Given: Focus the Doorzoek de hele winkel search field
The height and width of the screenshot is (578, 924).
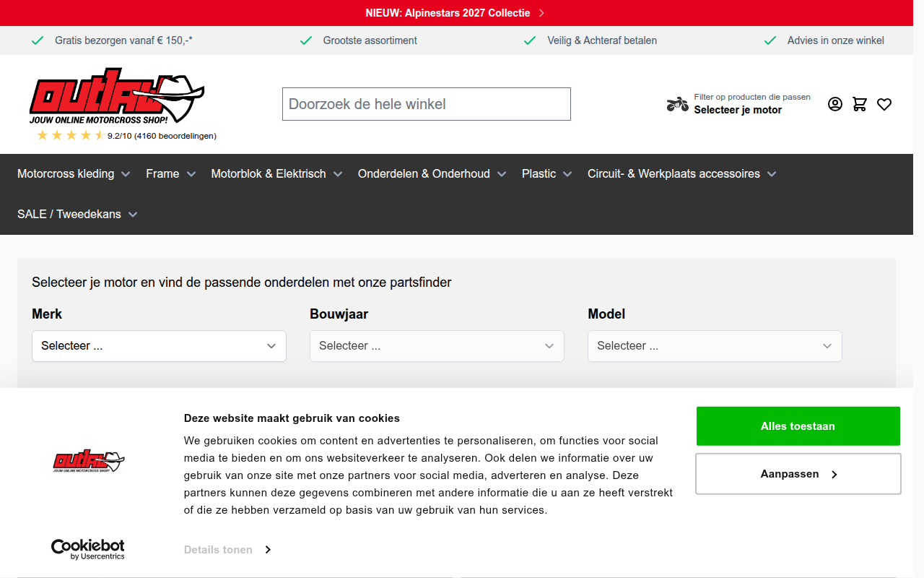Looking at the screenshot, I should coord(426,104).
